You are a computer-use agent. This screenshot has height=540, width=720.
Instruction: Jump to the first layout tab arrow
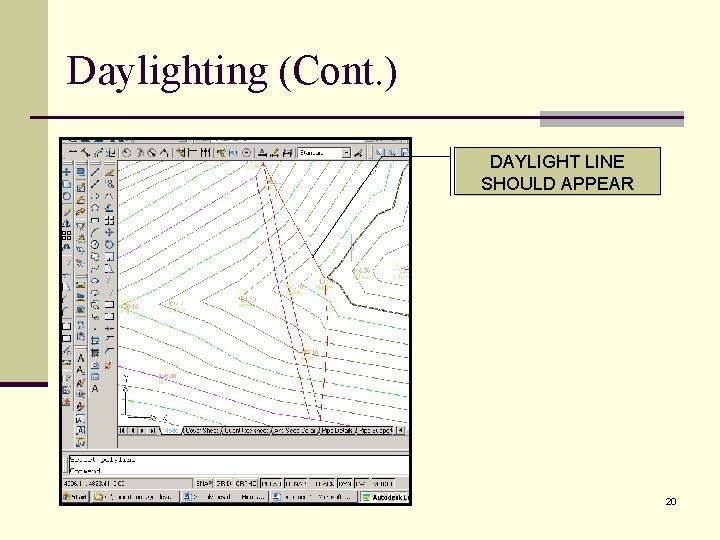click(x=122, y=431)
